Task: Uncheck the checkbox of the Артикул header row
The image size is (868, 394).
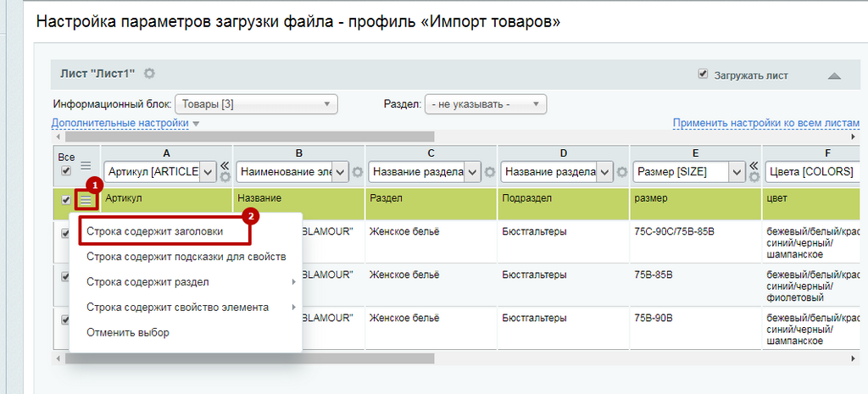Action: click(66, 200)
